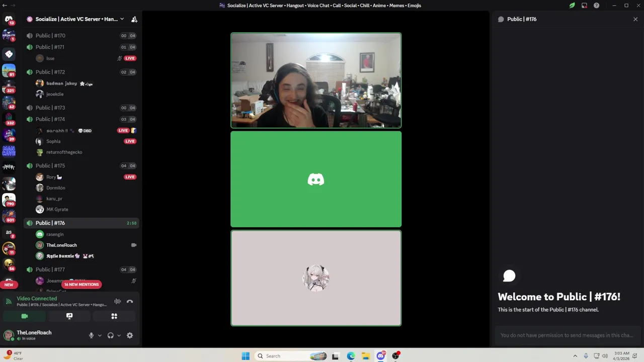Open the Help question mark icon
Viewport: 644px width, 362px height.
(x=596, y=6)
